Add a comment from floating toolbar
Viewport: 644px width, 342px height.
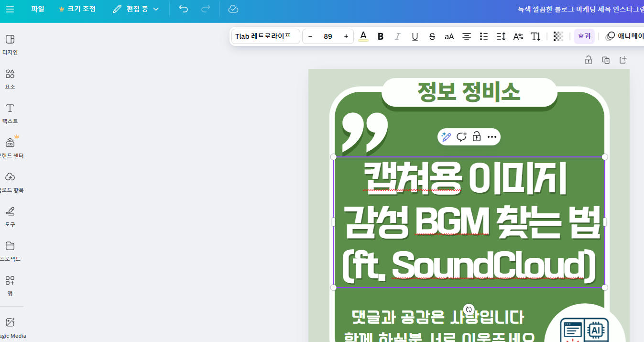[x=461, y=137]
